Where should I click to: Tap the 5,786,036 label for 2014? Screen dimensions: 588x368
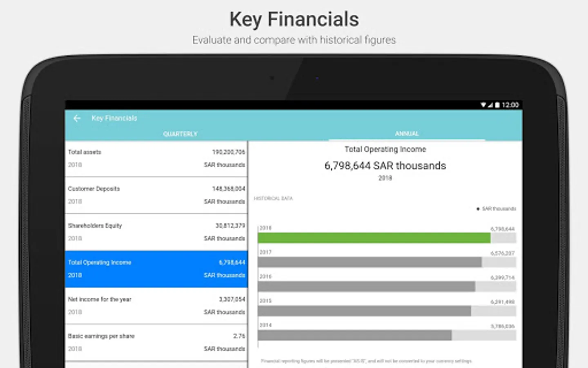point(503,326)
